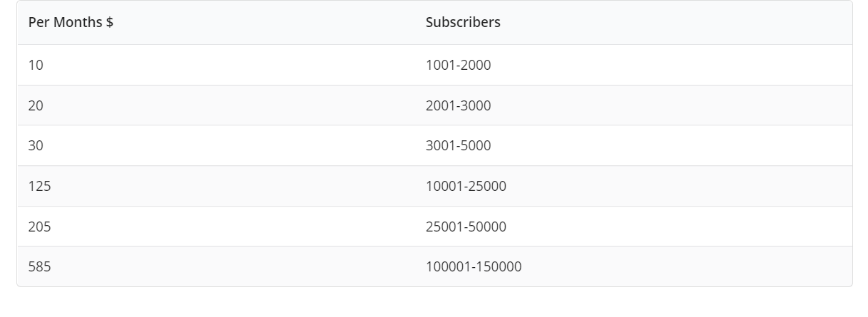Click the price cell showing 20
Image resolution: width=868 pixels, height=317 pixels.
(x=36, y=105)
